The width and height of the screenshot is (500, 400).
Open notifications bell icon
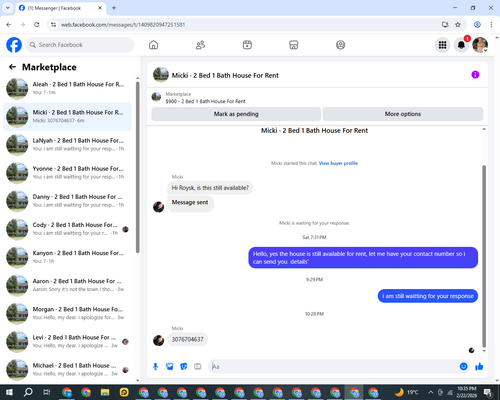click(x=461, y=45)
